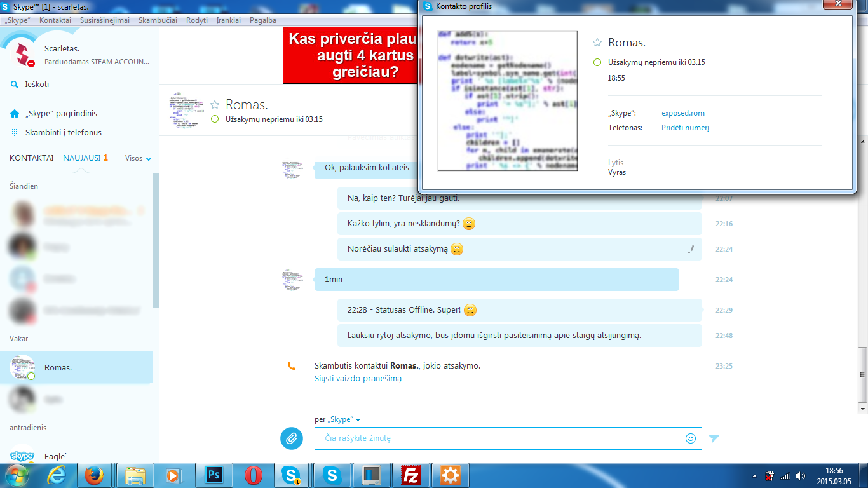Click the 22:28 - Statusas Offline. Super! message
The height and width of the screenshot is (488, 868).
(x=520, y=310)
